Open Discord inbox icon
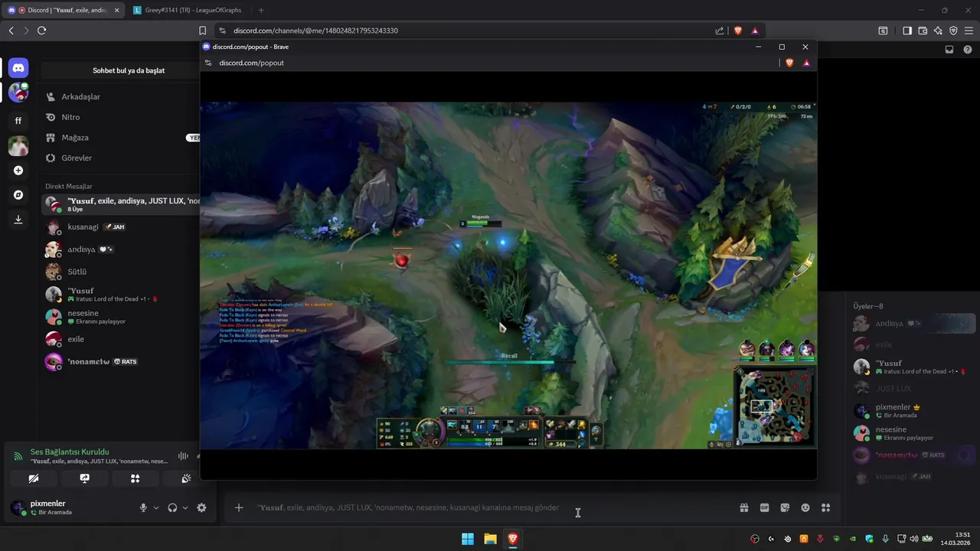Screen dimensions: 980x551 pyautogui.click(x=949, y=50)
